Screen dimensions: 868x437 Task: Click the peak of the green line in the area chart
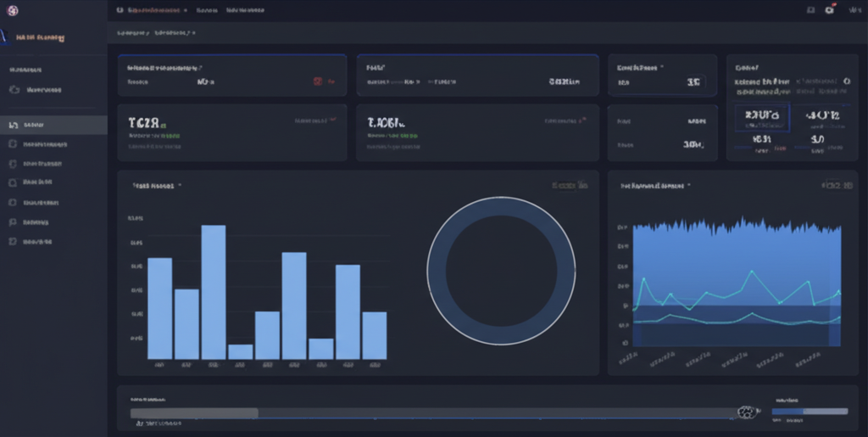pos(752,272)
